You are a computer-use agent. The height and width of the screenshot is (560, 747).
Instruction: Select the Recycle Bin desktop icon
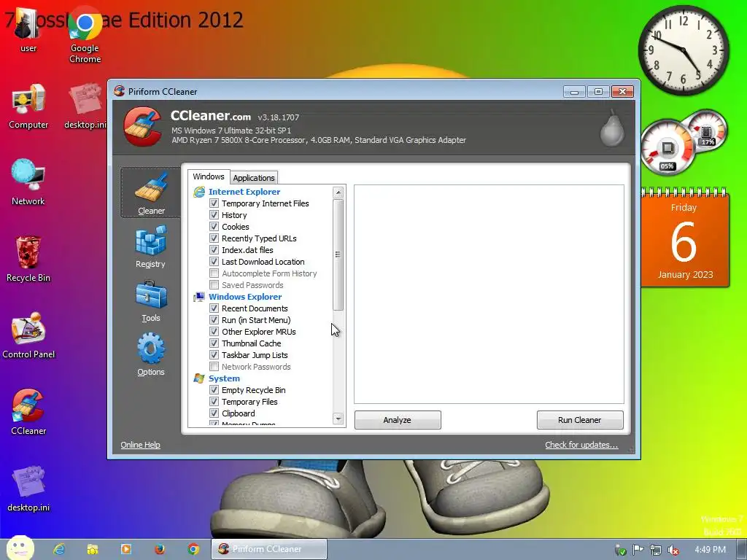pos(28,260)
